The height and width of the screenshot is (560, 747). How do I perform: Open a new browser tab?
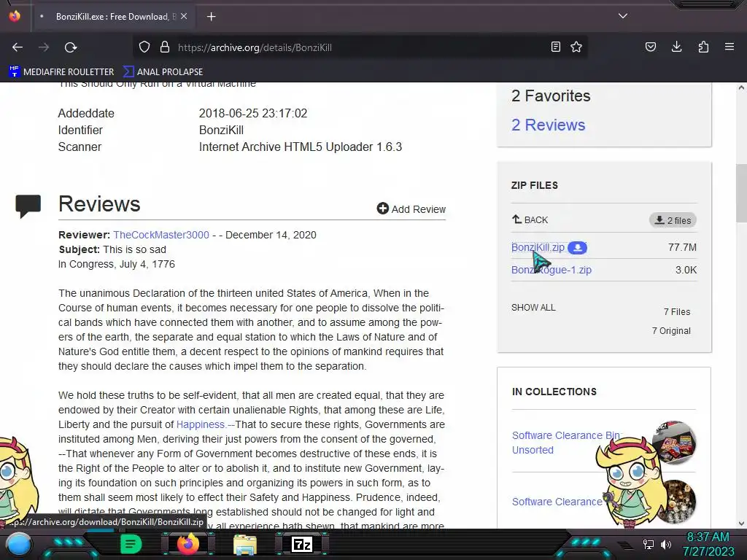211,17
